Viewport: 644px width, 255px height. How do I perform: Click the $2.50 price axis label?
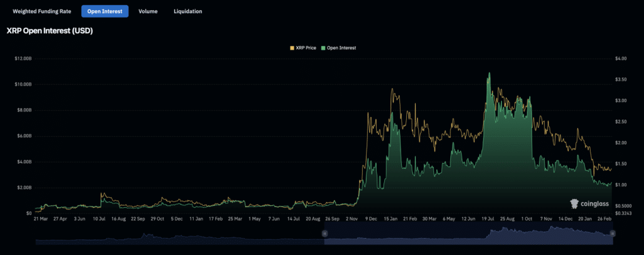pos(621,122)
